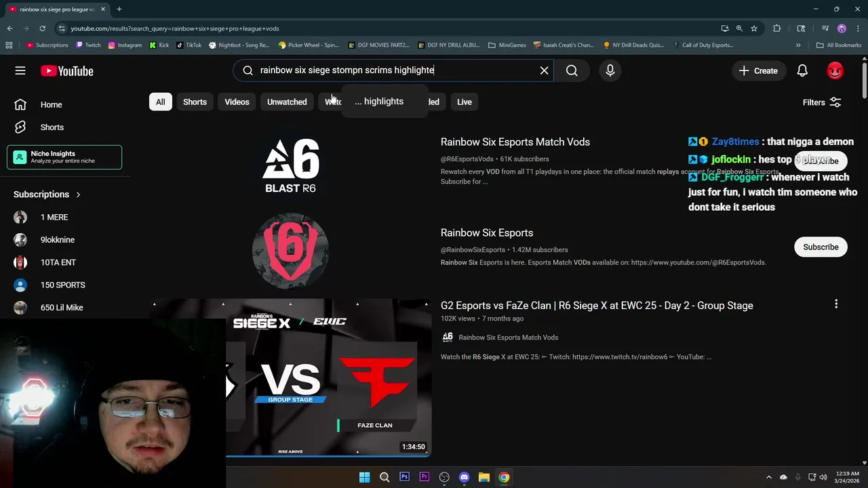Open the MiniGames bookmark folder
868x488 pixels.
coord(507,45)
